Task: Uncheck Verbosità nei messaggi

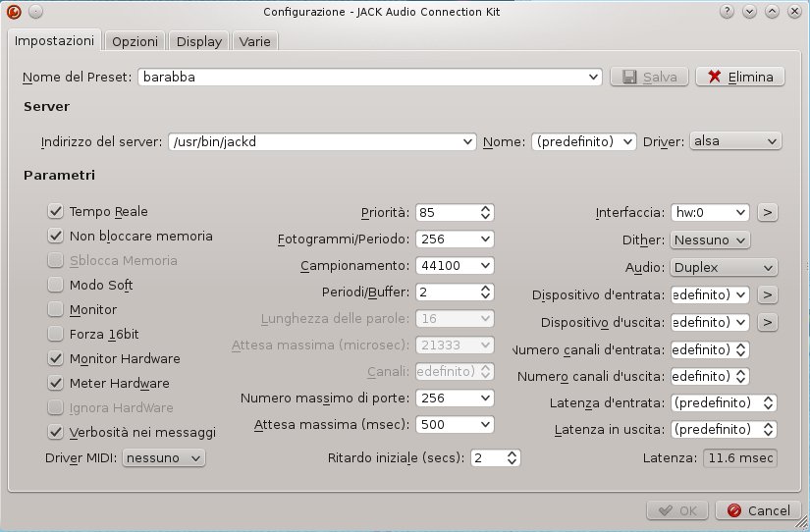Action: [56, 432]
